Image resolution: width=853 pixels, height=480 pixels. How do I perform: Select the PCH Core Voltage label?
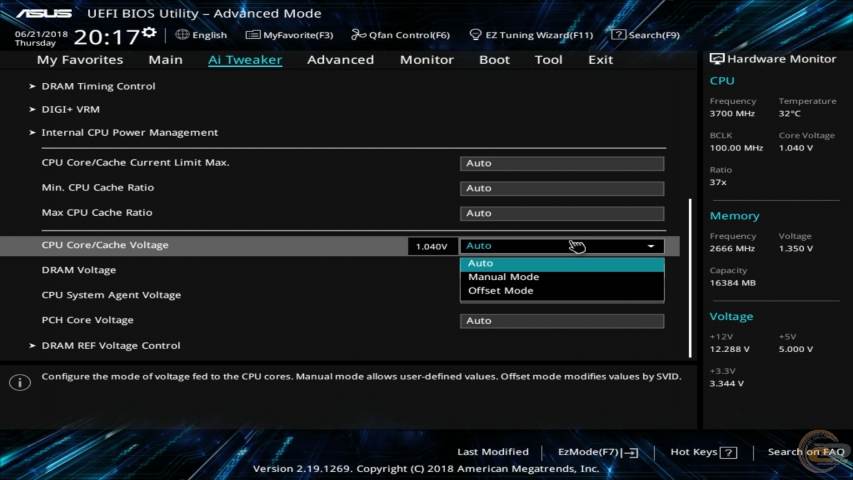coord(88,320)
